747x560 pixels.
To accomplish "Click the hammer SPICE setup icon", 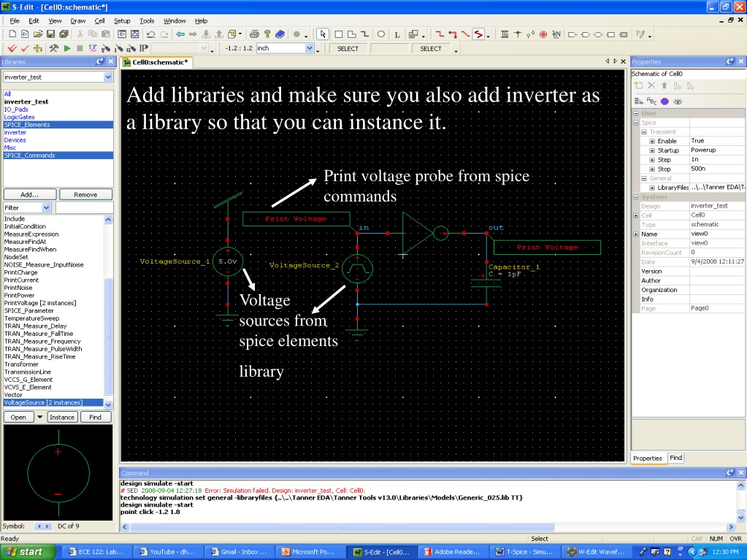I will tap(54, 48).
